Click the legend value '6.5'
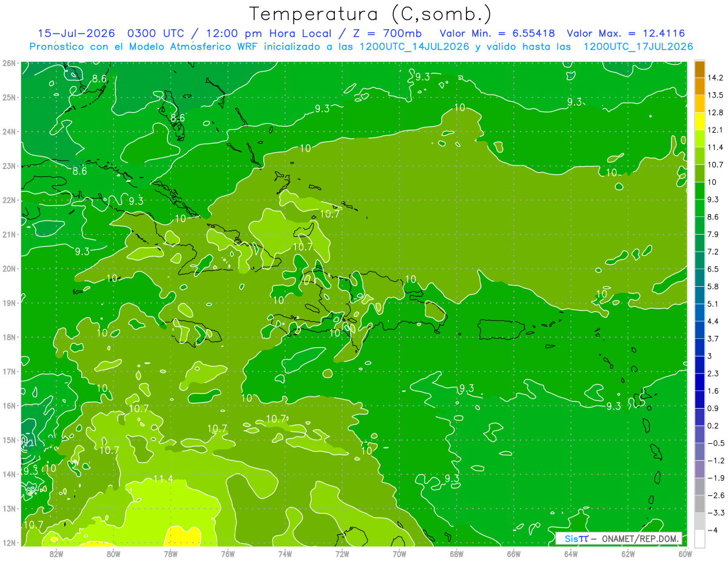 pos(713,269)
